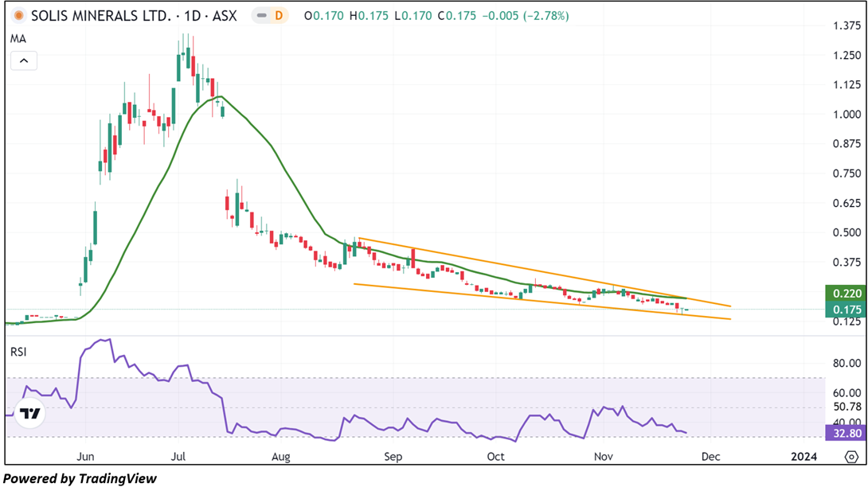Click the 1.000 price scale label

(847, 115)
